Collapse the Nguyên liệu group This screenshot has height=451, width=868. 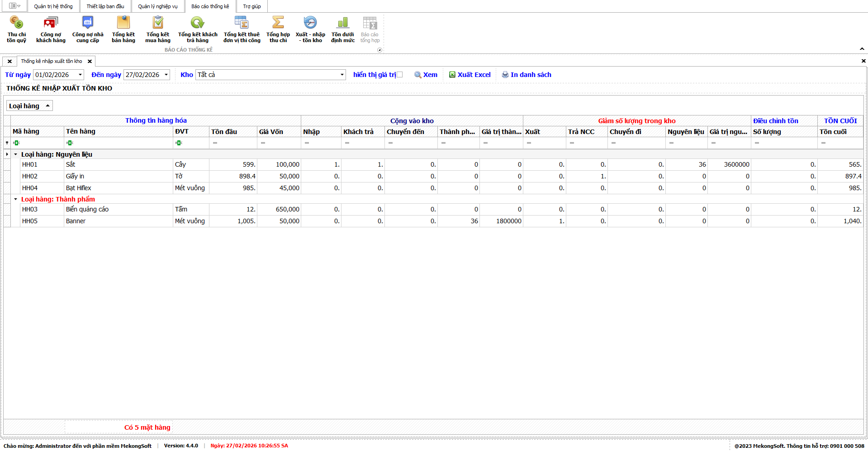(x=16, y=154)
